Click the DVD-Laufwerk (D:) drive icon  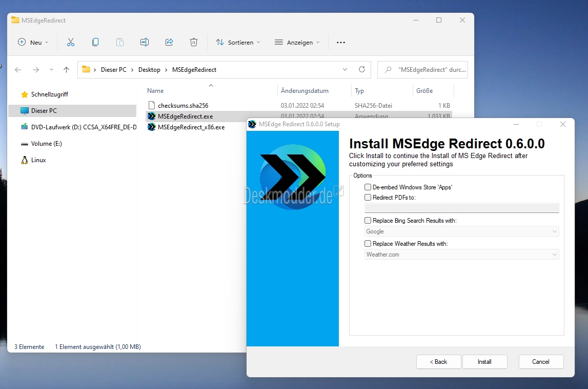(25, 127)
